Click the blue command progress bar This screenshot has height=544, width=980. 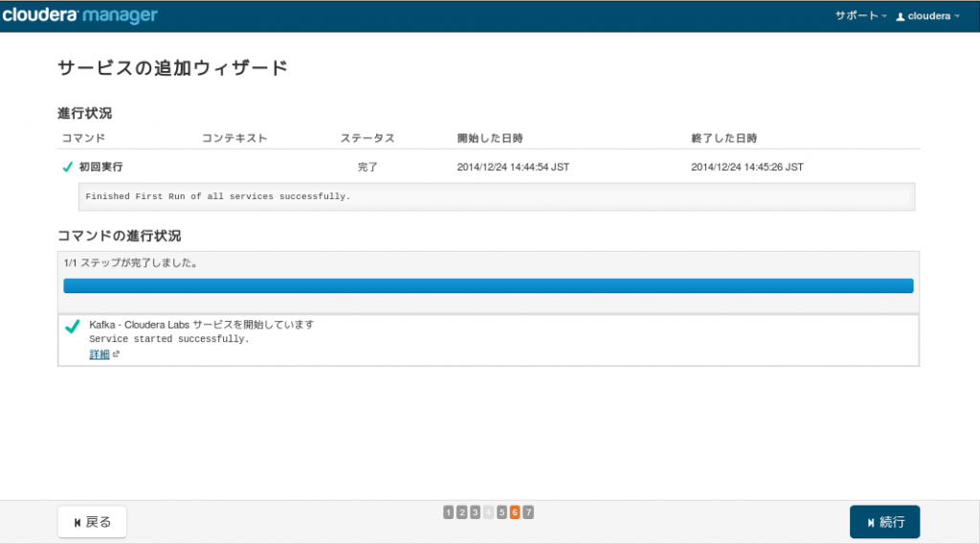pyautogui.click(x=488, y=285)
